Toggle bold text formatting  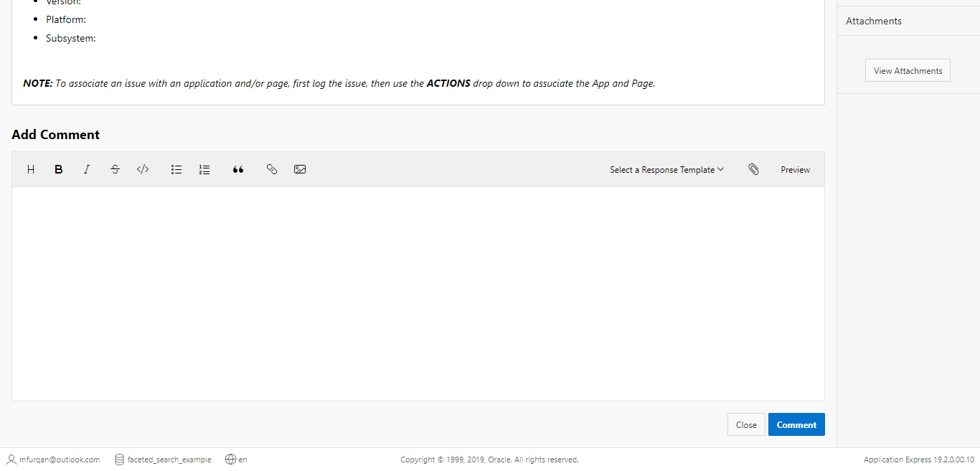coord(59,170)
